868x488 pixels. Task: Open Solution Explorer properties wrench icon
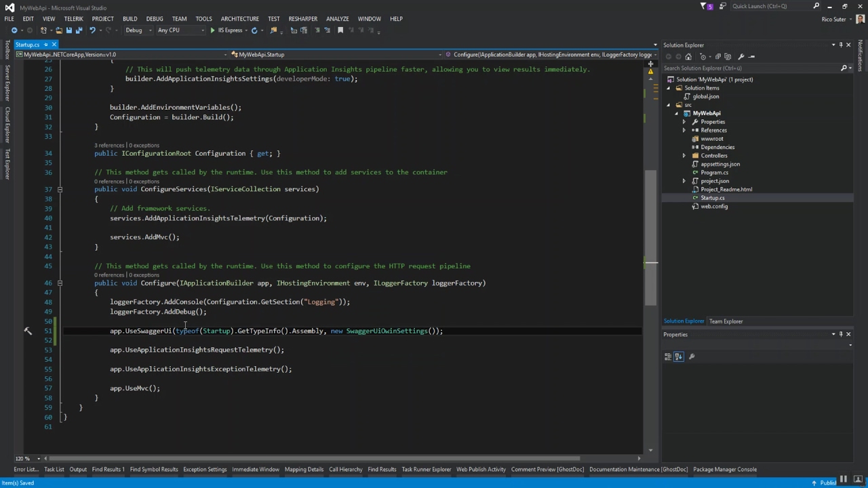click(741, 57)
